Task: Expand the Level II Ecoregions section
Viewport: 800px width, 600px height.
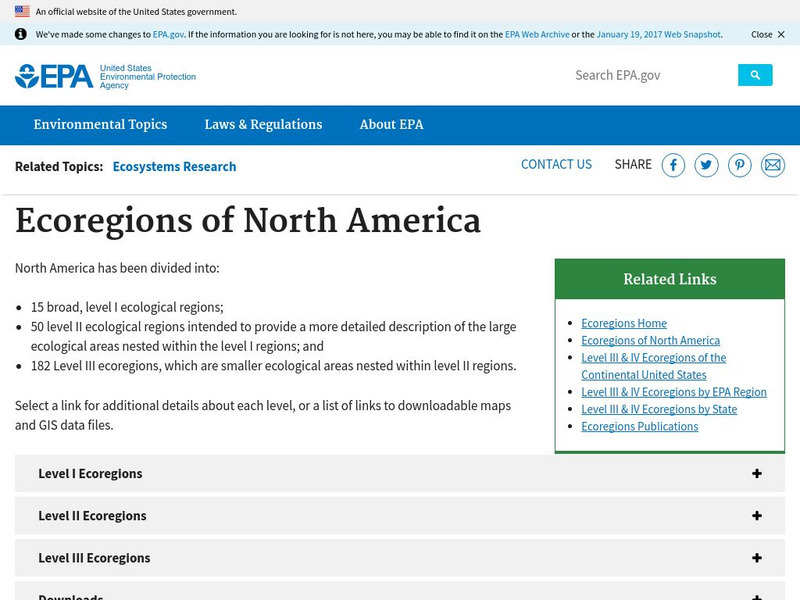Action: (400, 515)
